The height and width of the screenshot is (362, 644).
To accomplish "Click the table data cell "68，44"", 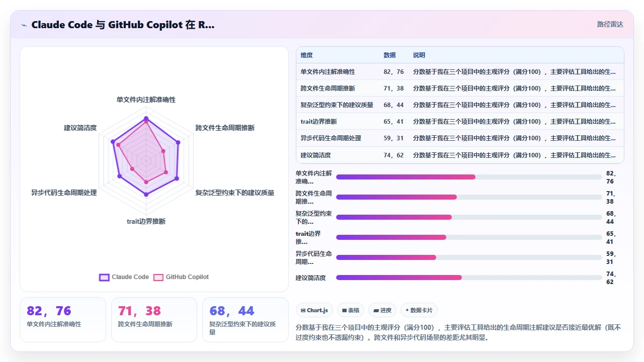I will pos(393,105).
